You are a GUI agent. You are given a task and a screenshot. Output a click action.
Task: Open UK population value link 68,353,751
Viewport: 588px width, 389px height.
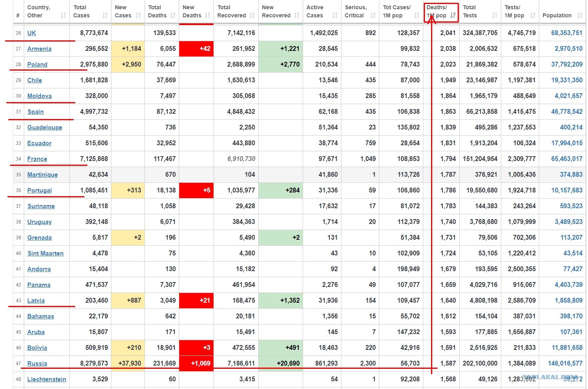click(x=567, y=33)
